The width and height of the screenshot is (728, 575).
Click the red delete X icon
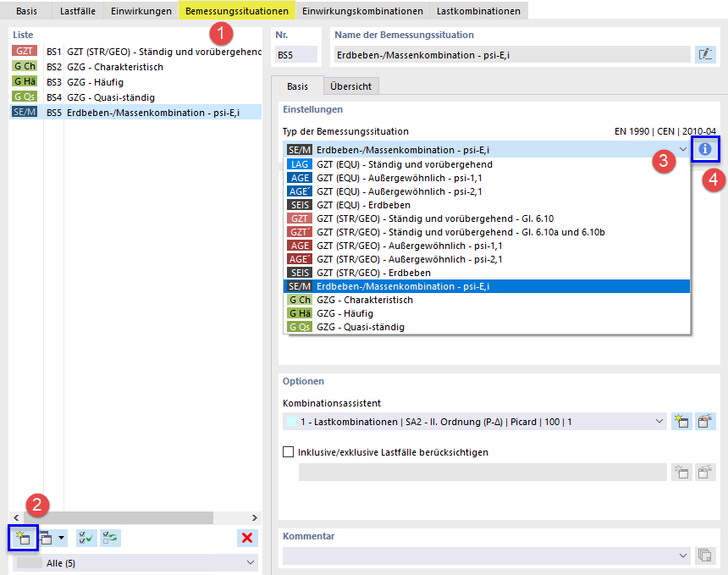(x=247, y=538)
